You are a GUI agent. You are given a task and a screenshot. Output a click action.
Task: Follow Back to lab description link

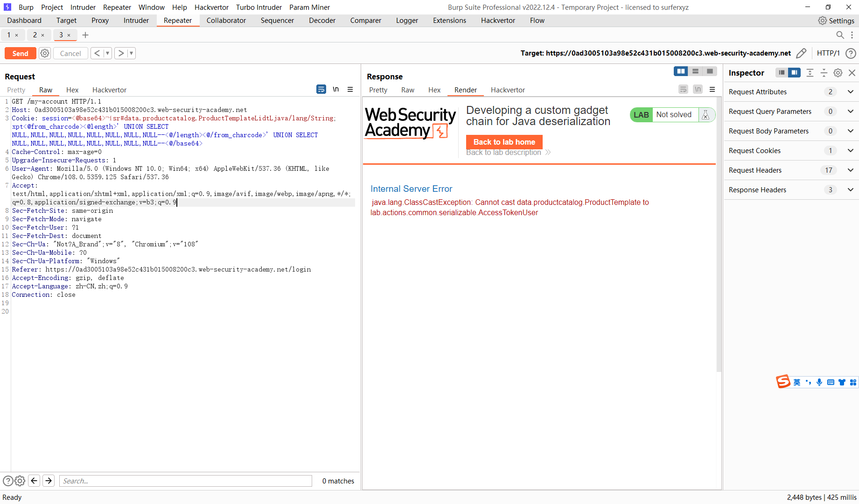tap(508, 153)
